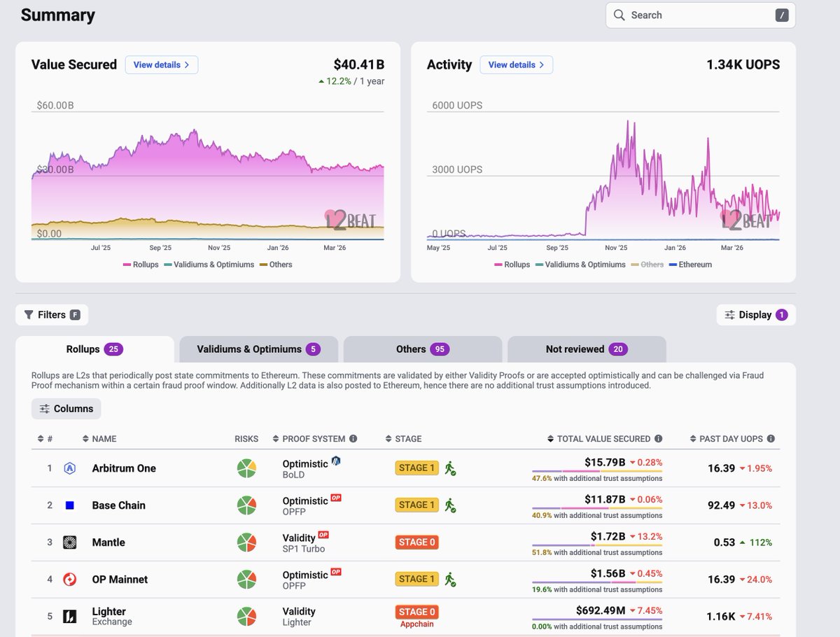Viewport: 840px width, 637px height.
Task: Click the Lighter exchange logo icon
Action: pos(69,617)
